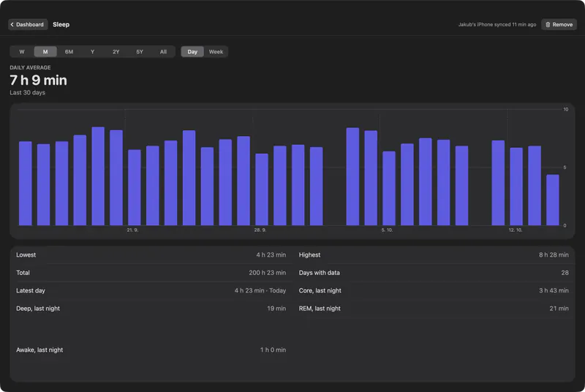Click the Lowest row label
The image size is (585, 392).
26,255
